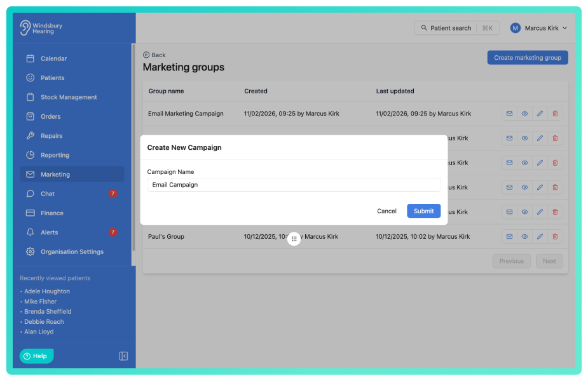The image size is (588, 381).
Task: Click Paul's Group last updated 10/12/2025, 10:02
Action: (x=423, y=236)
